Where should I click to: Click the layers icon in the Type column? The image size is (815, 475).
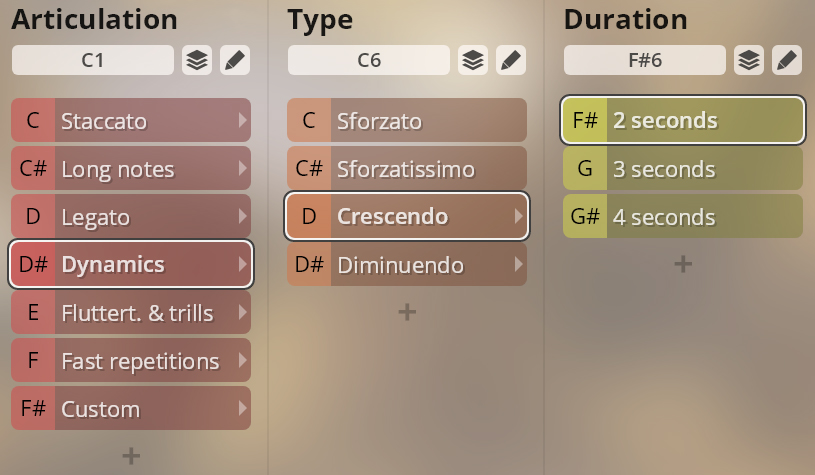(x=473, y=60)
